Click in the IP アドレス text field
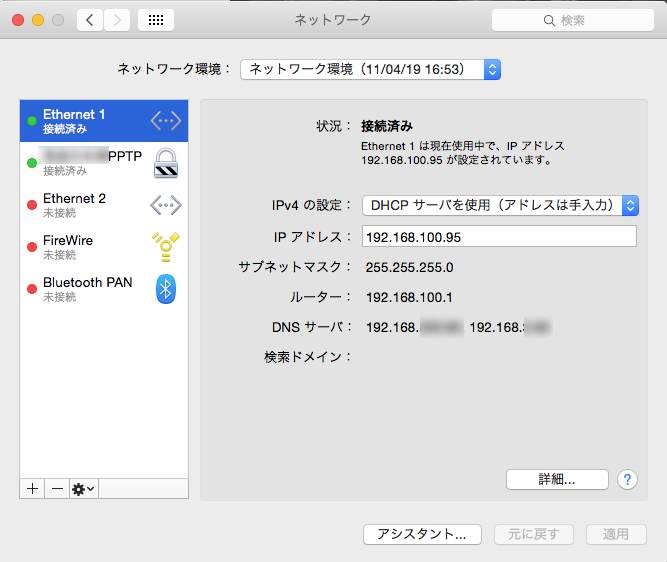 click(498, 236)
